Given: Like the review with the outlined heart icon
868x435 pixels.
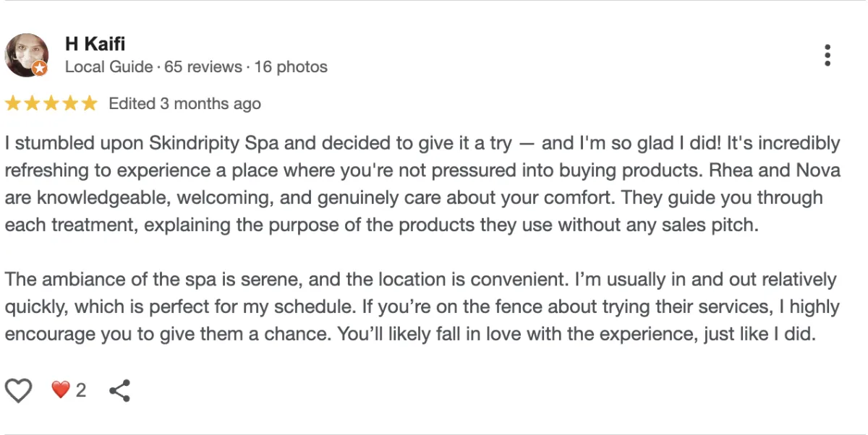Looking at the screenshot, I should [19, 391].
